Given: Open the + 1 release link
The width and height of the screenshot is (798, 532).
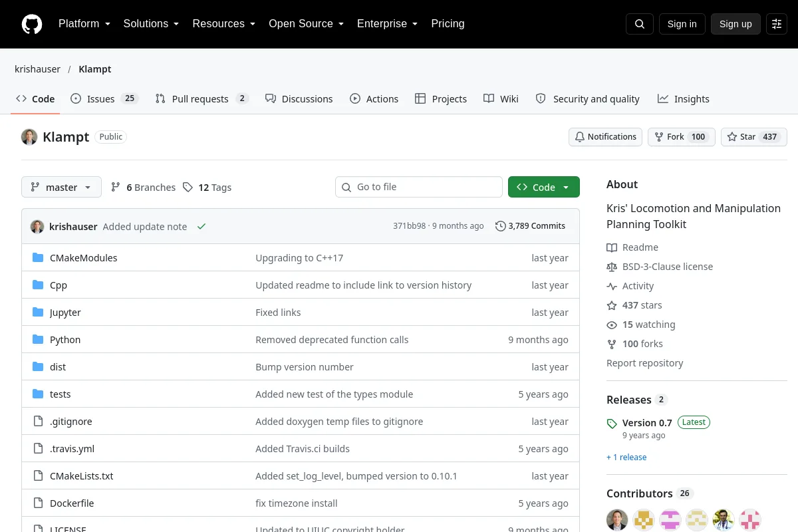Looking at the screenshot, I should click(x=626, y=458).
